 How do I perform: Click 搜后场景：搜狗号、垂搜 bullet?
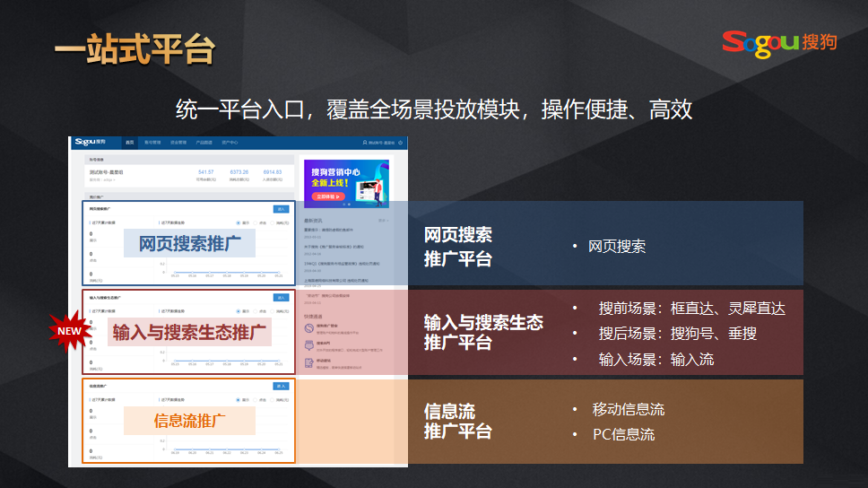677,334
